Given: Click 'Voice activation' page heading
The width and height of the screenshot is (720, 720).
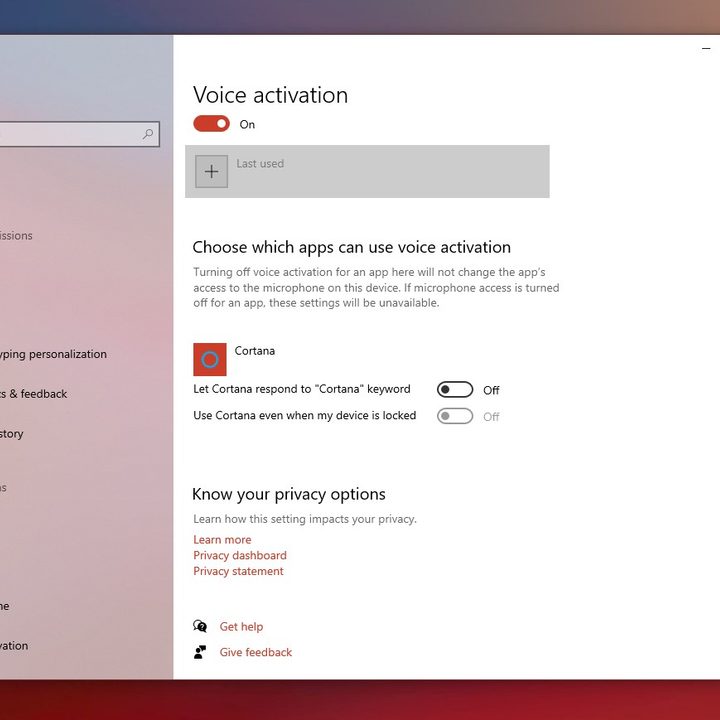Looking at the screenshot, I should 270,95.
